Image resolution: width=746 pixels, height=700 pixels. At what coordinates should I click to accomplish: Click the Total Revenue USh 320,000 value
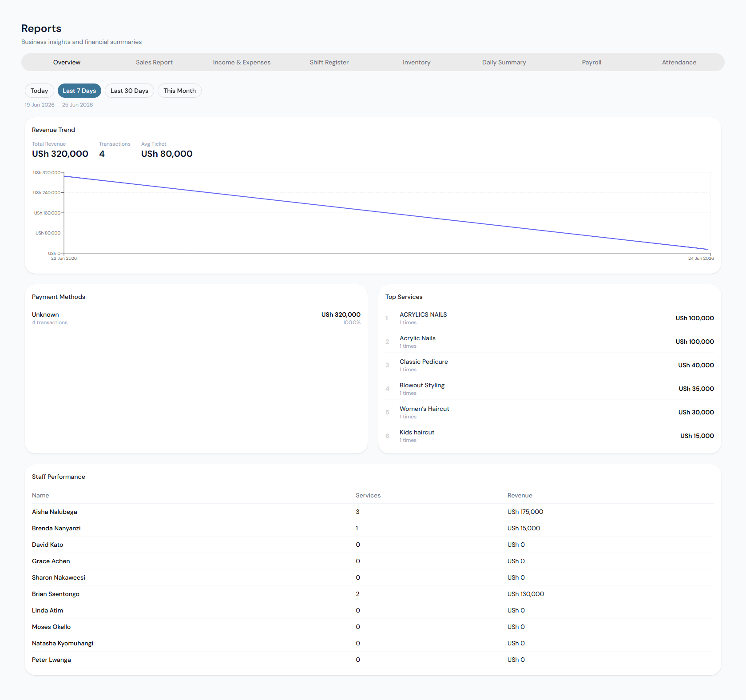(x=60, y=154)
